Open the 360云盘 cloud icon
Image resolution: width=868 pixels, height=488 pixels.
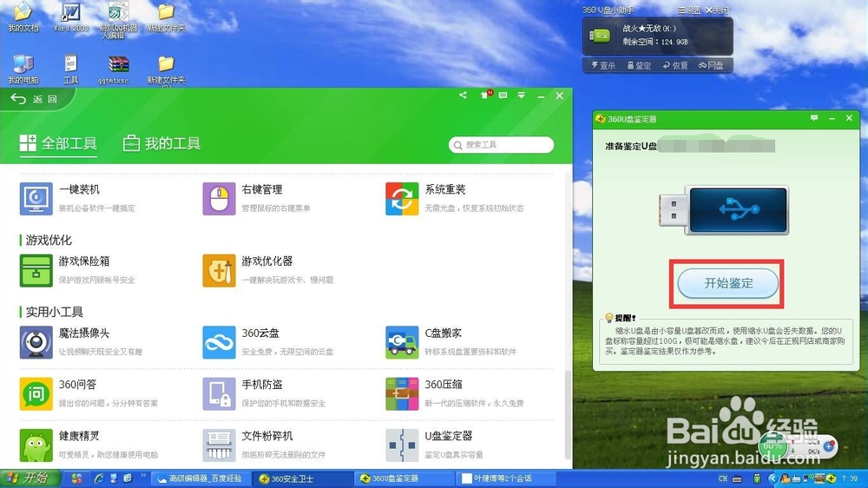[x=219, y=342]
